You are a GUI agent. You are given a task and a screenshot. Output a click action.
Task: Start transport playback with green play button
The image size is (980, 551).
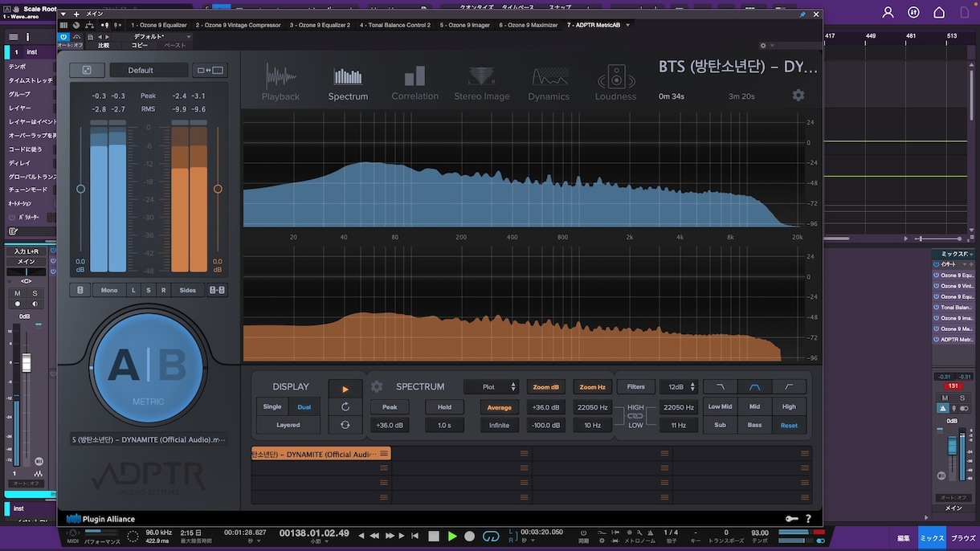pos(452,536)
